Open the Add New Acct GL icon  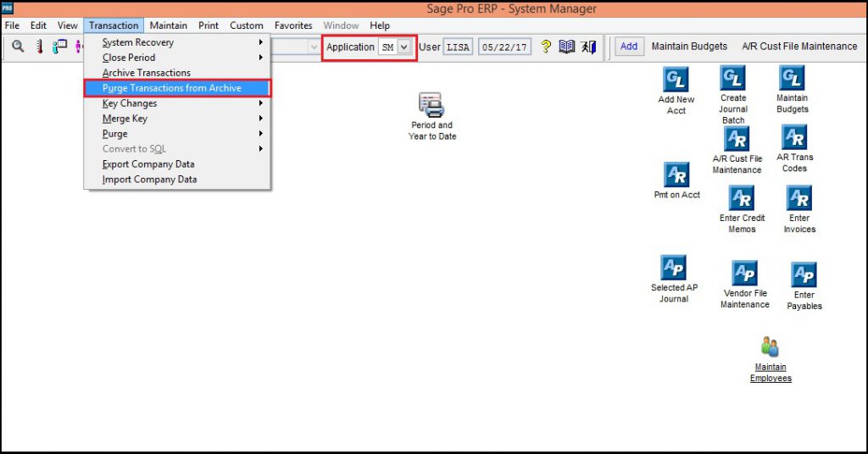(676, 81)
